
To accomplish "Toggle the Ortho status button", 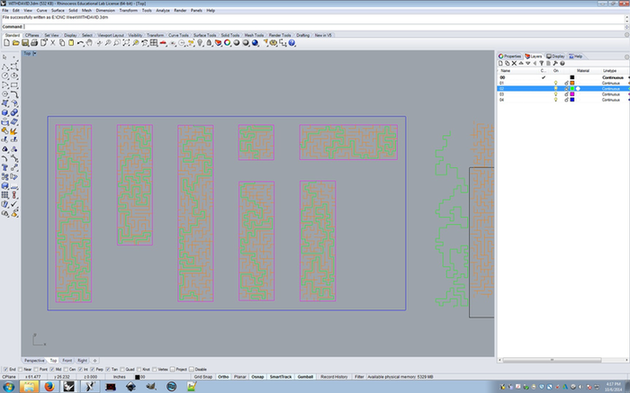I will 223,377.
